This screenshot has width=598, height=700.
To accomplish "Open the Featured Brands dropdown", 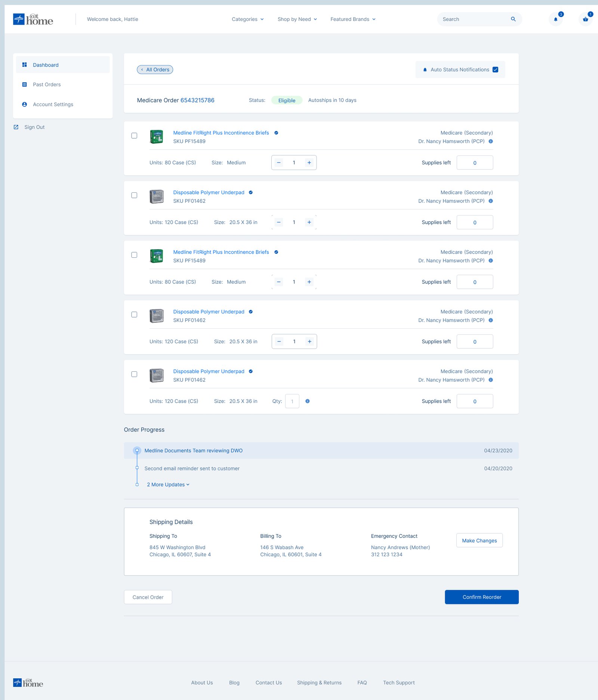I will 353,19.
